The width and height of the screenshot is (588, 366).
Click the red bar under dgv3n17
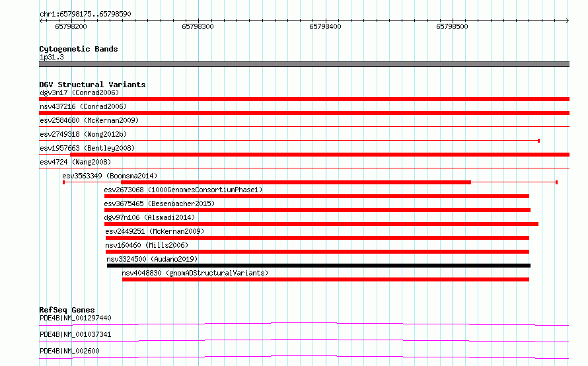pos(304,99)
